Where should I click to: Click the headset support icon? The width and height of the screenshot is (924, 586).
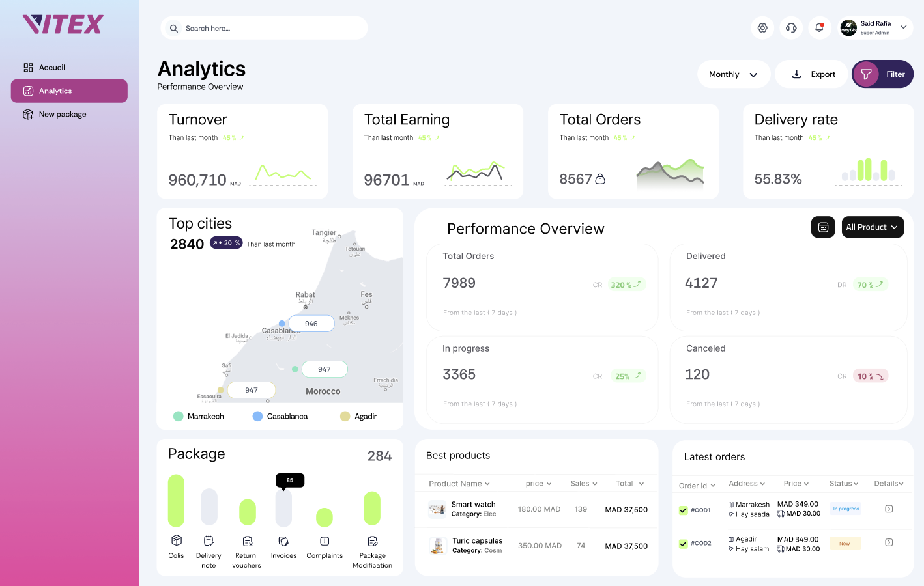(791, 28)
